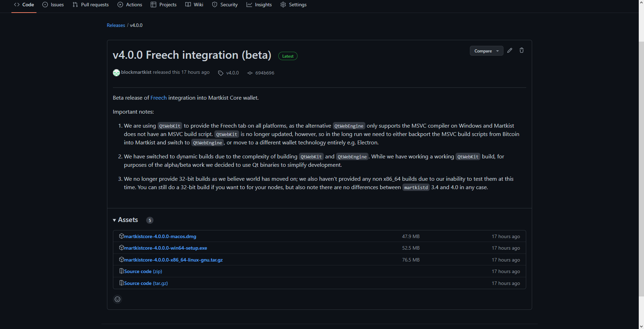Switch to the Actions tab

[130, 5]
